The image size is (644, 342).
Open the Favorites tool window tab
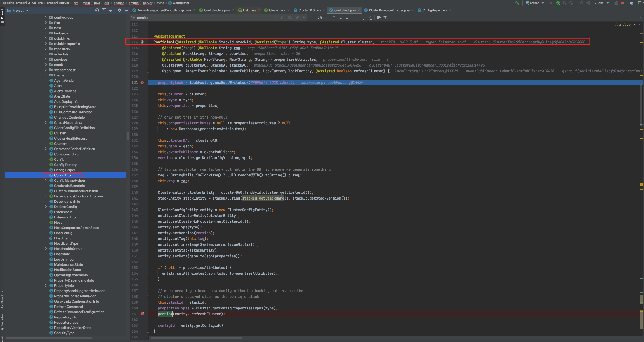[2, 322]
